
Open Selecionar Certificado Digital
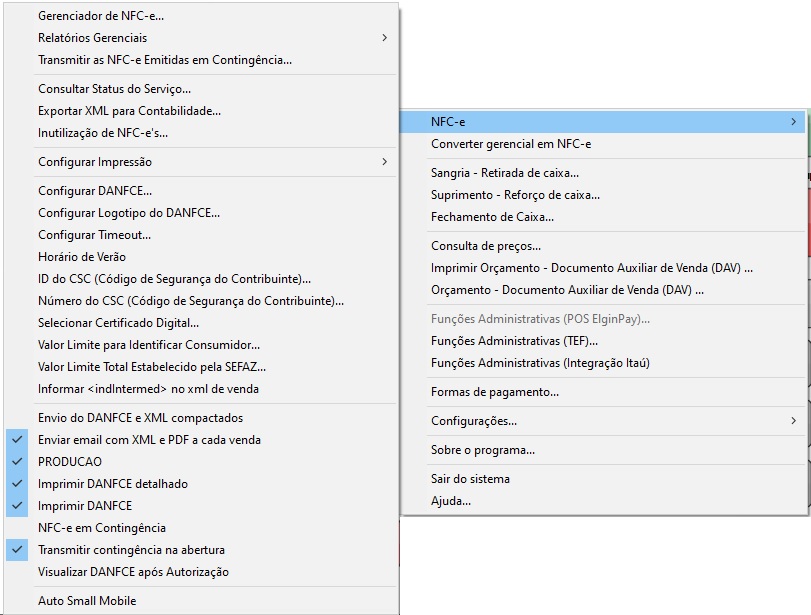point(118,323)
